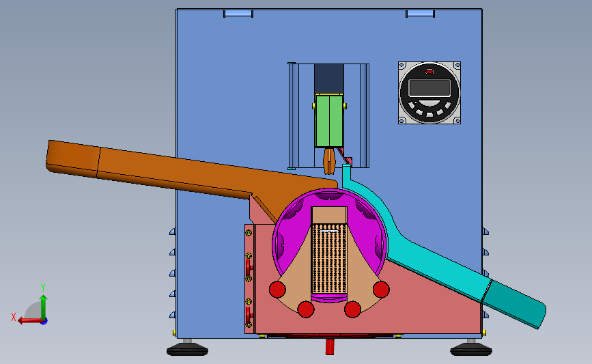Click the blue Z axis dot on the triad

44,322
